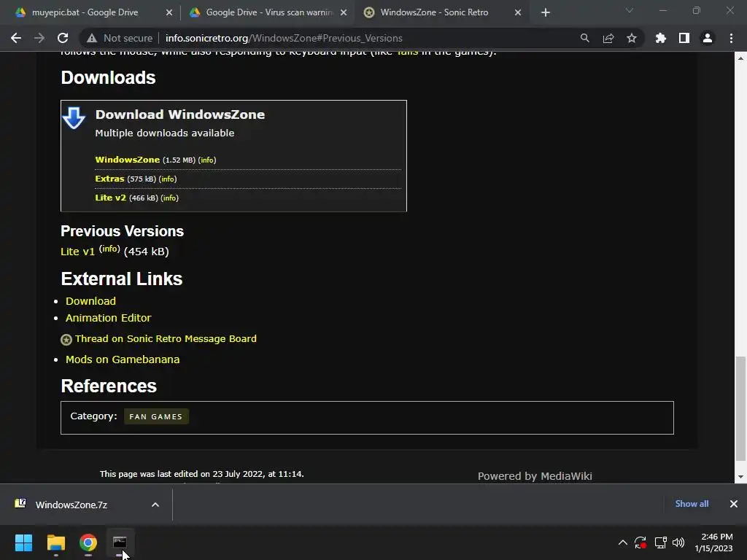747x560 pixels.
Task: Open File Explorer from the taskbar
Action: click(x=55, y=542)
